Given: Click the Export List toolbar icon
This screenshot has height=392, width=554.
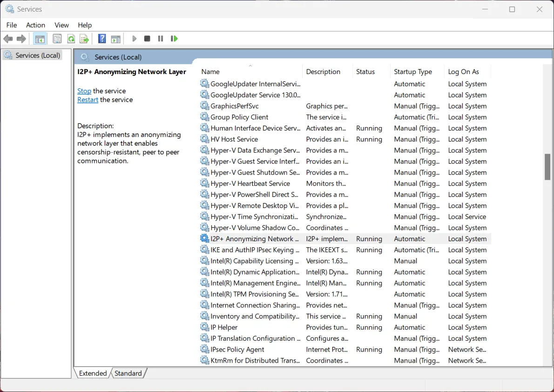Looking at the screenshot, I should 84,39.
